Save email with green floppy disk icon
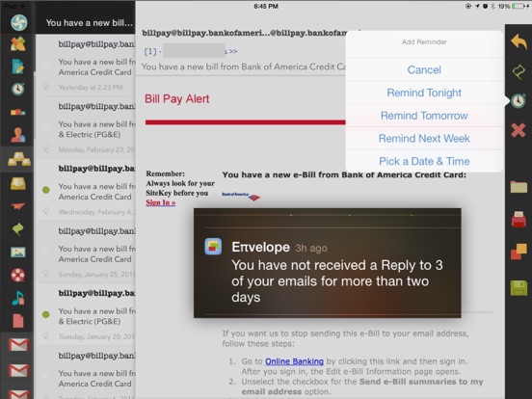 519,288
